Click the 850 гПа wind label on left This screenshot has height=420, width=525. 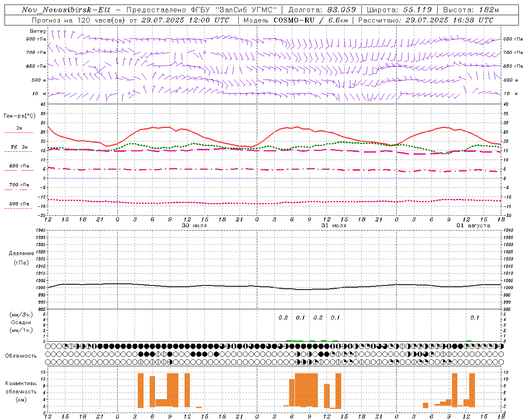click(x=36, y=66)
